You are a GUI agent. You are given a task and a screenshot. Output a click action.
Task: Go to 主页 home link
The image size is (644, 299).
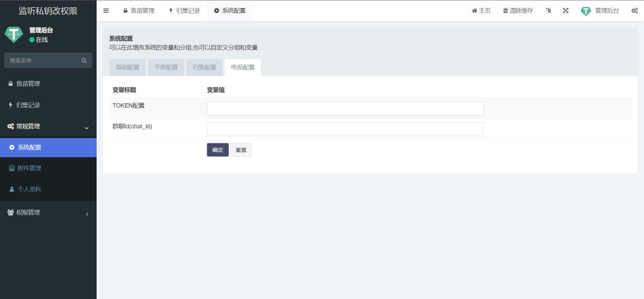(x=481, y=11)
